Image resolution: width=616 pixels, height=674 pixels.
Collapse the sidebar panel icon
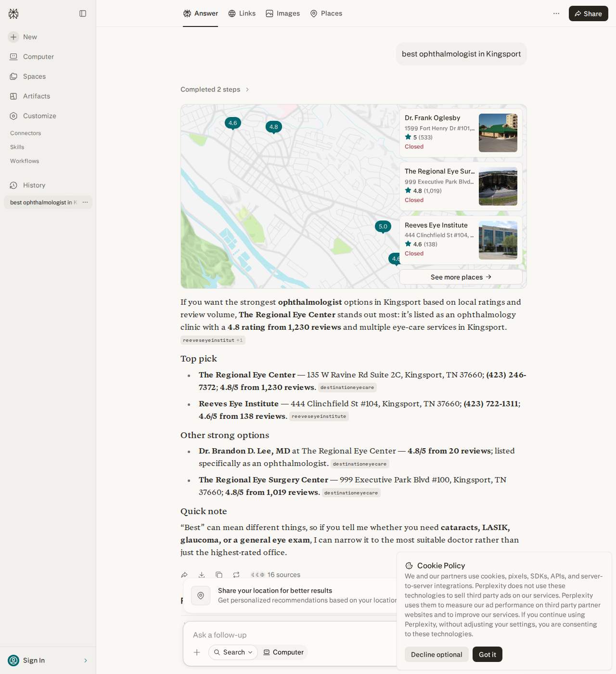pyautogui.click(x=83, y=13)
